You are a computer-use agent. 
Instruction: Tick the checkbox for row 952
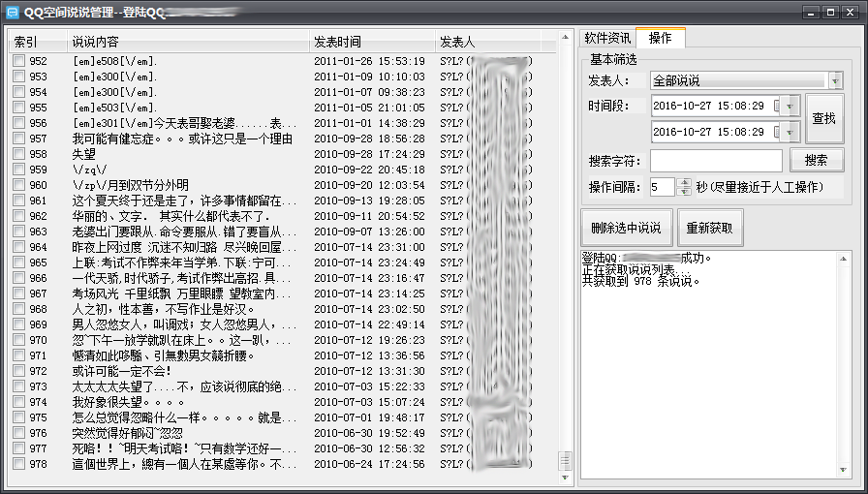[19, 61]
